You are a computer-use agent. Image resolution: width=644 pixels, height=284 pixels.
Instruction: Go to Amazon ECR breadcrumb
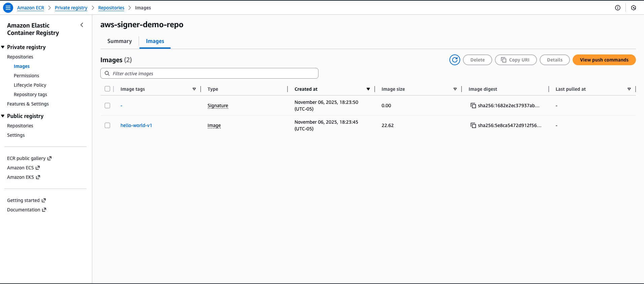(x=31, y=8)
